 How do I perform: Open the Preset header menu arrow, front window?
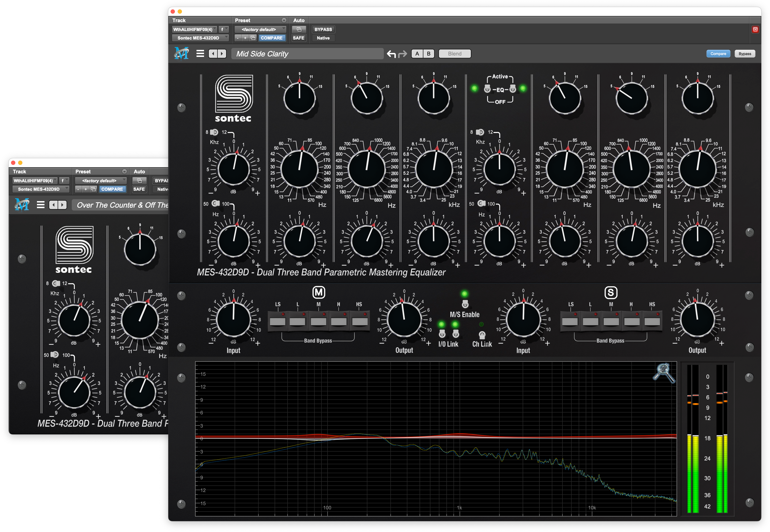pyautogui.click(x=284, y=20)
